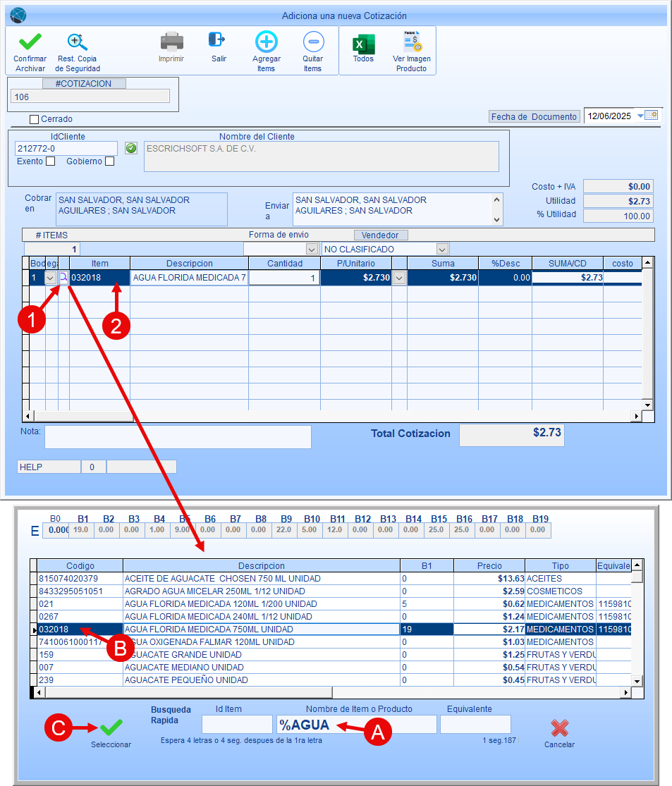Image resolution: width=672 pixels, height=786 pixels.
Task: Click the Imprimir printer icon
Action: coord(171,42)
